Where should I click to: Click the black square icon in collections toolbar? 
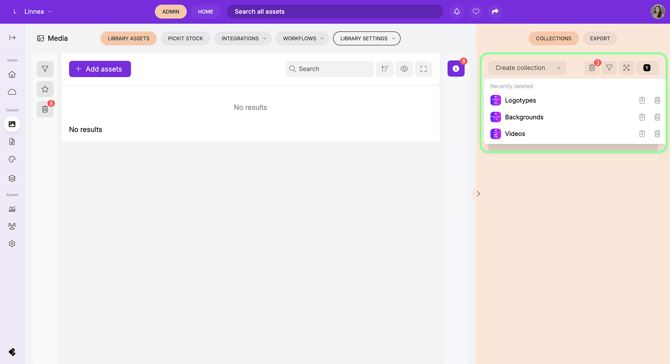pos(647,68)
